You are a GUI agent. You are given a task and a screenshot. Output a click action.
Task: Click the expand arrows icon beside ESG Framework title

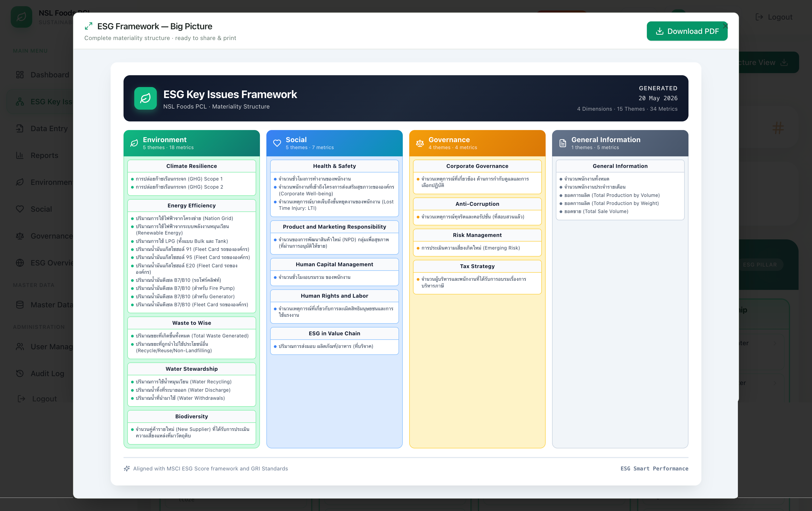pos(88,26)
